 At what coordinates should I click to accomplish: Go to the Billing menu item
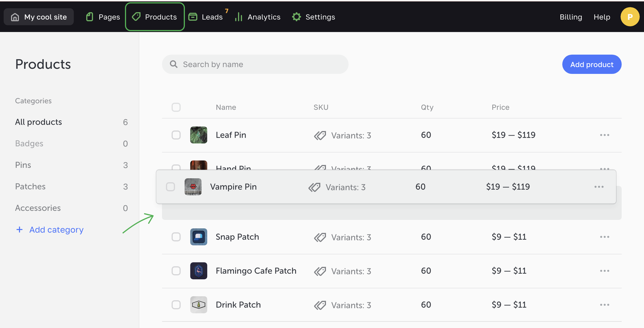pos(571,17)
